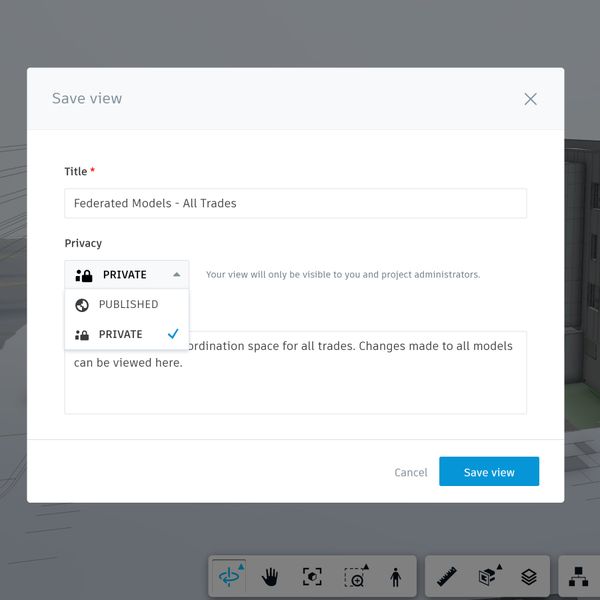Select the Pan hand tool

pyautogui.click(x=270, y=577)
